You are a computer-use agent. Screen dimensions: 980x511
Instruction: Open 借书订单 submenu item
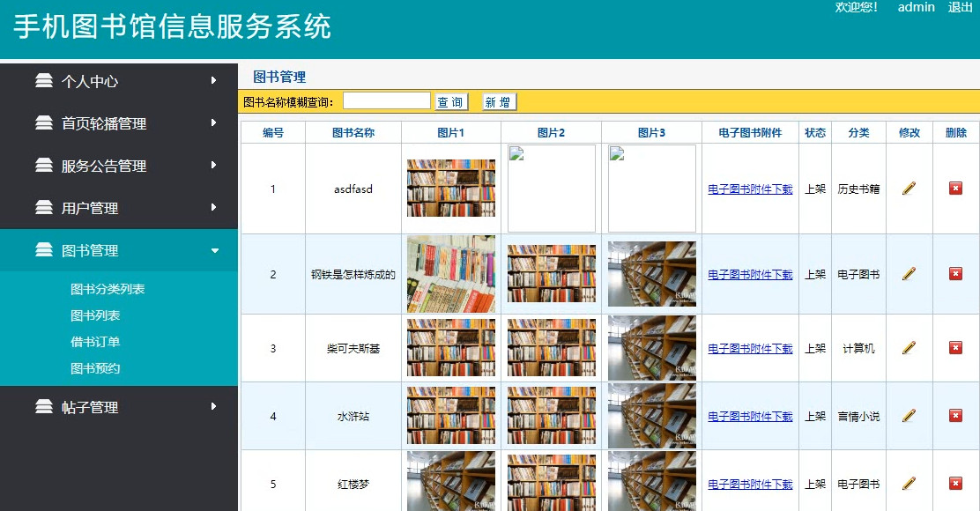pos(95,342)
